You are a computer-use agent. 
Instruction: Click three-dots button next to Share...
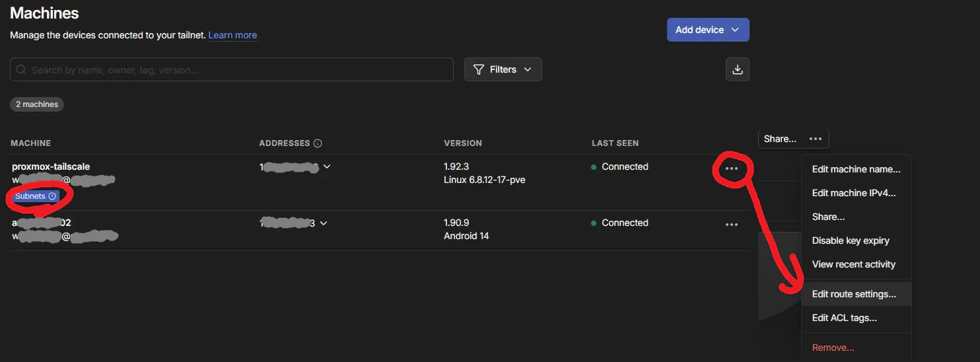(x=816, y=139)
